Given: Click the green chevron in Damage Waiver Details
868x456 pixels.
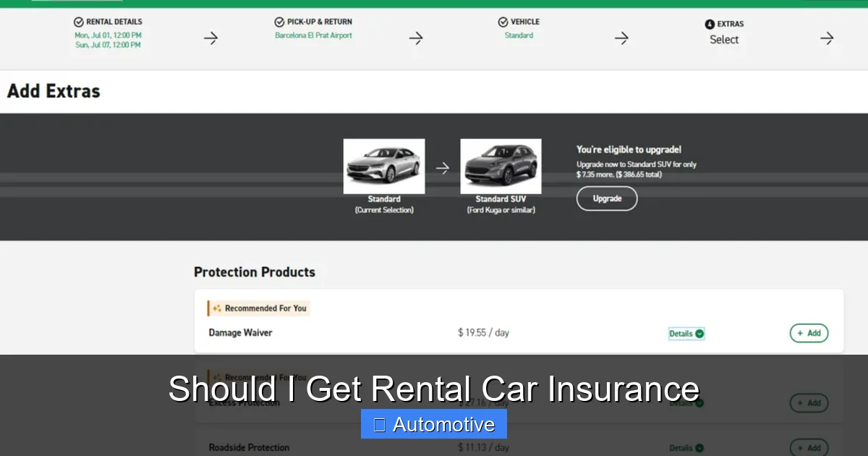Looking at the screenshot, I should [x=698, y=333].
